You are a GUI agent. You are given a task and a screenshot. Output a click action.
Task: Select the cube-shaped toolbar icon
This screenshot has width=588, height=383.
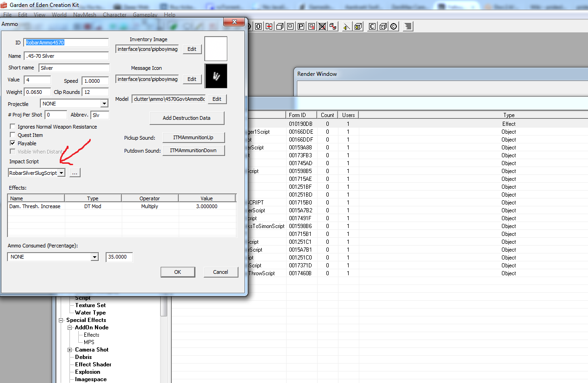[279, 26]
